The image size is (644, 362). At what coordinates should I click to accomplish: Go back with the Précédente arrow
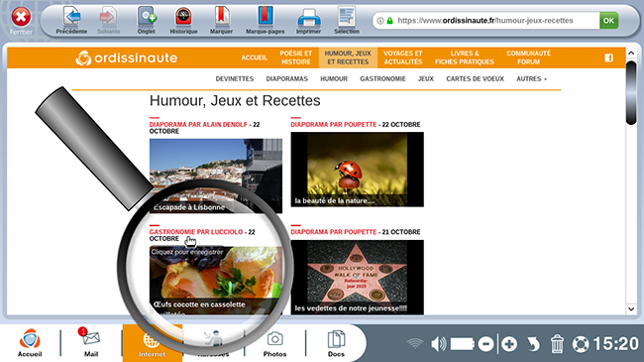pos(72,17)
